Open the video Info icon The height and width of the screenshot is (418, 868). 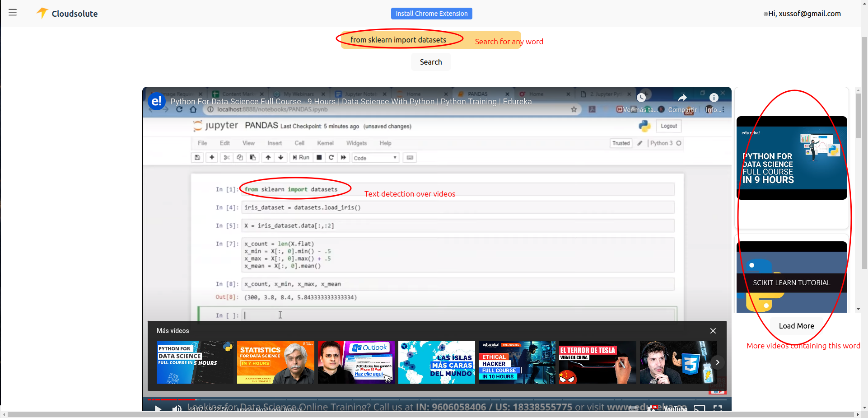[714, 98]
